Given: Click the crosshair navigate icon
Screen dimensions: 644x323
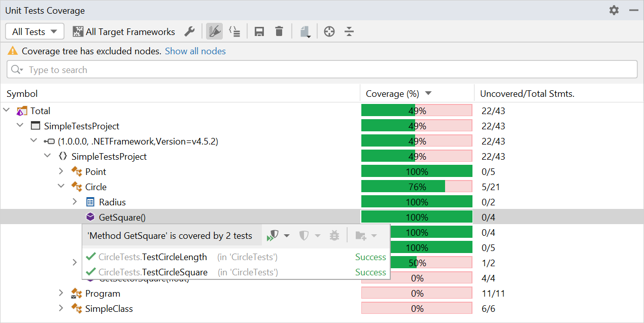Looking at the screenshot, I should coord(329,31).
